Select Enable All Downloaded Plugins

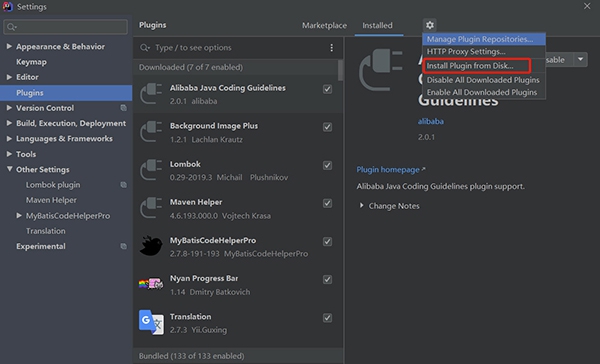[x=484, y=92]
